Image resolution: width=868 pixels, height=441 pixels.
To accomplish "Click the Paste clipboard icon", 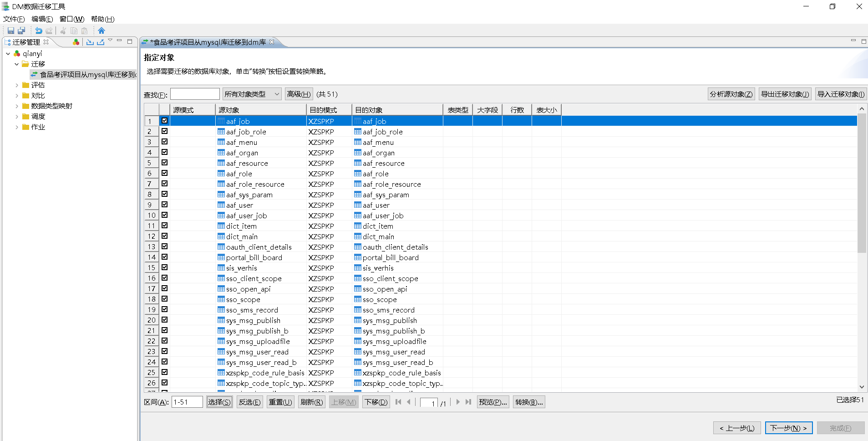I will (84, 31).
